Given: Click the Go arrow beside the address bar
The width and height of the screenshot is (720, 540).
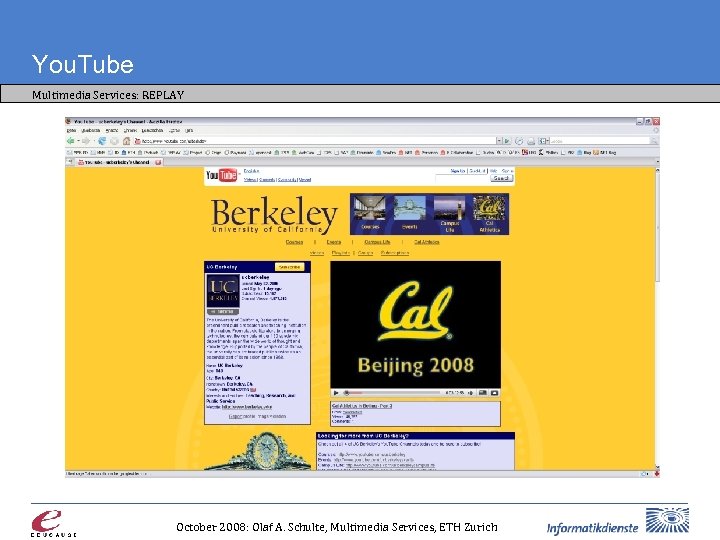Looking at the screenshot, I should [x=507, y=141].
